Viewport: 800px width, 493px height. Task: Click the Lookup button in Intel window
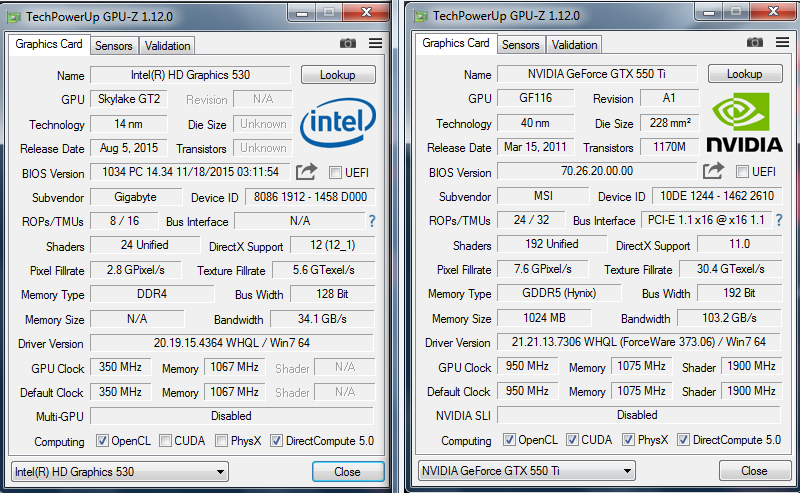pos(338,75)
